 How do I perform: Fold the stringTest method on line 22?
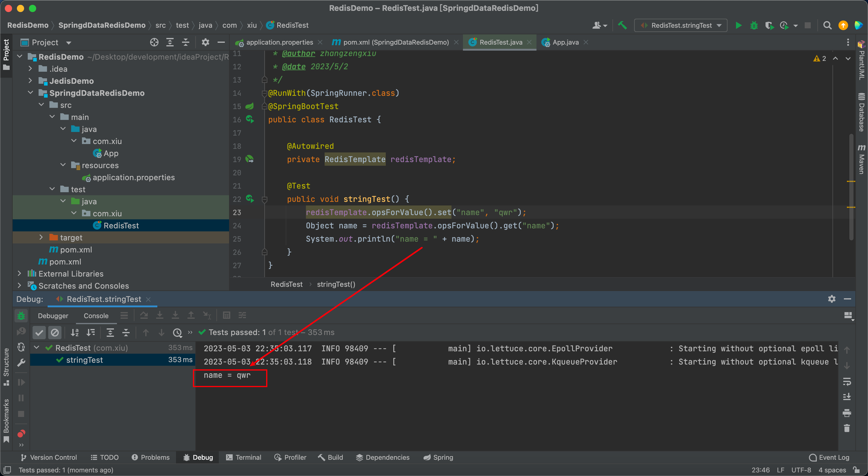265,199
